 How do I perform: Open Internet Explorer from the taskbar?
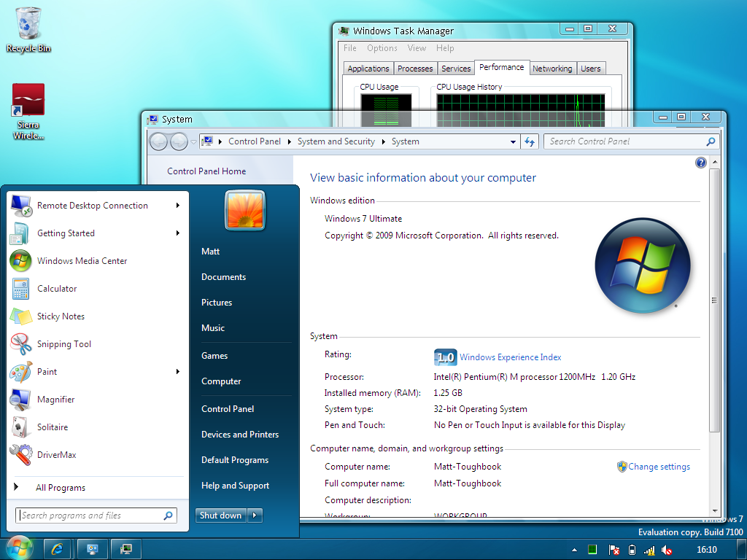pyautogui.click(x=57, y=549)
